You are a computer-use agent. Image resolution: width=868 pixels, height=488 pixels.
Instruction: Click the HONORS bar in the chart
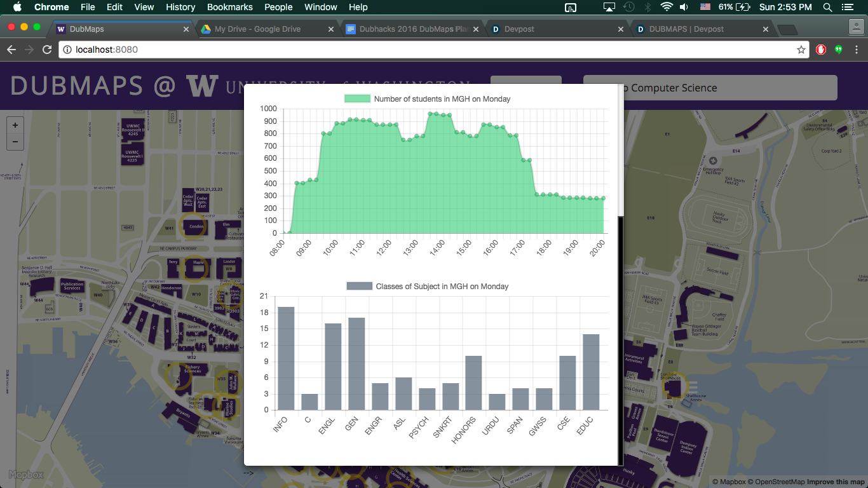tap(474, 383)
